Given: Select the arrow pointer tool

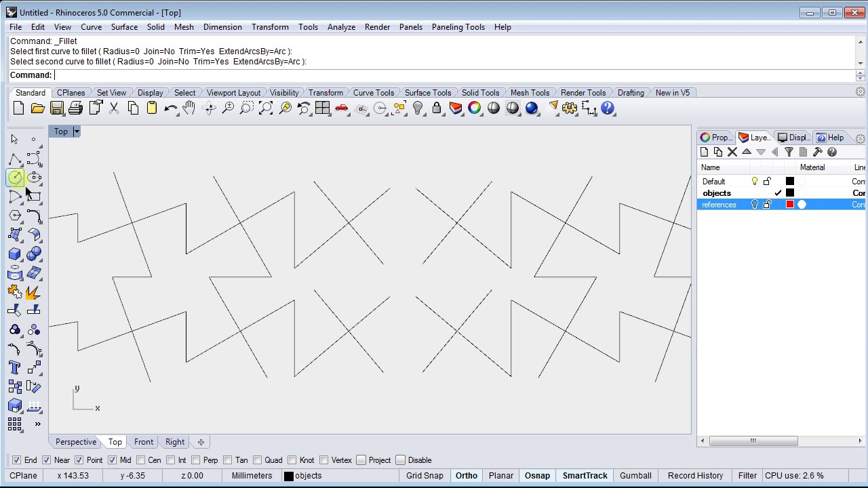Looking at the screenshot, I should 14,139.
